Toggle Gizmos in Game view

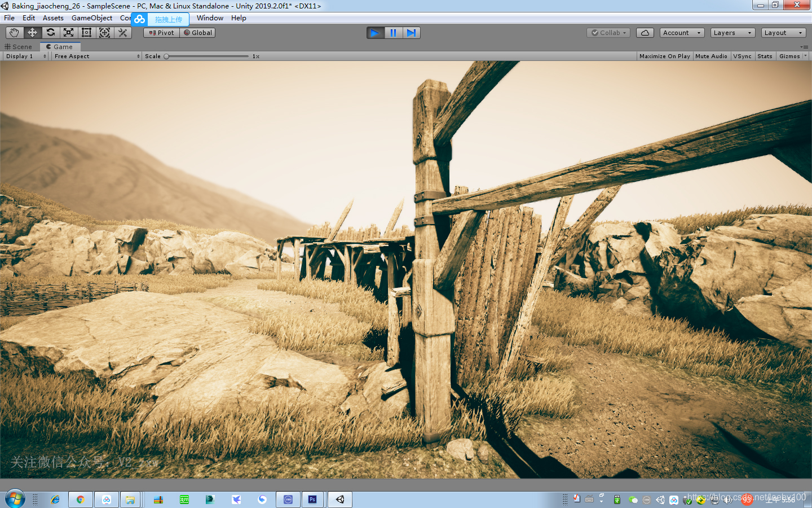point(789,56)
